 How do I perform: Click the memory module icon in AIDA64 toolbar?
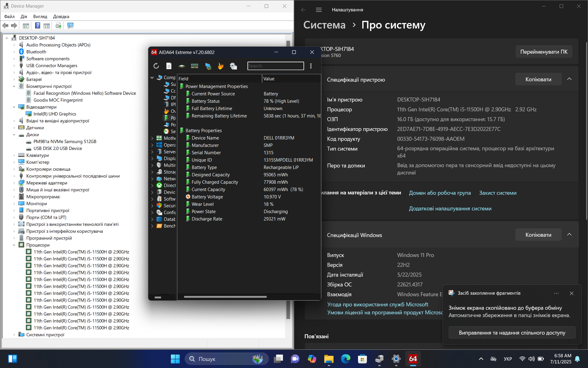click(x=194, y=66)
